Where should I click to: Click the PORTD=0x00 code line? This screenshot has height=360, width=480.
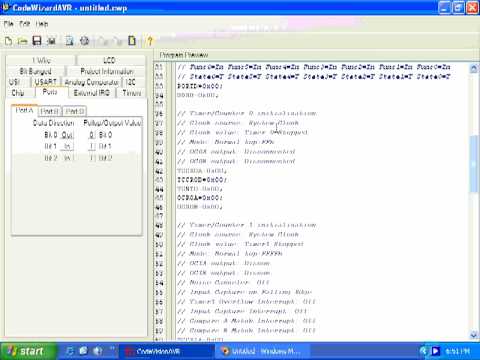200,86
